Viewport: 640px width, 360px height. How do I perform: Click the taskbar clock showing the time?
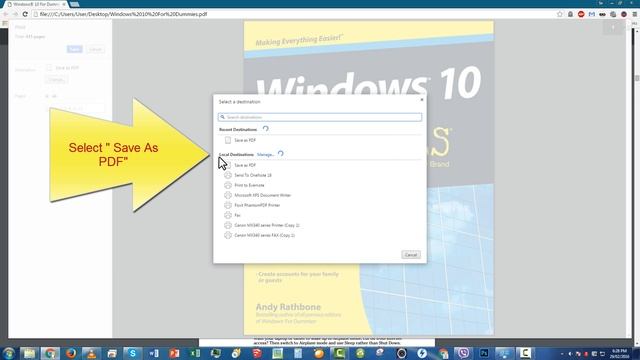[619, 353]
